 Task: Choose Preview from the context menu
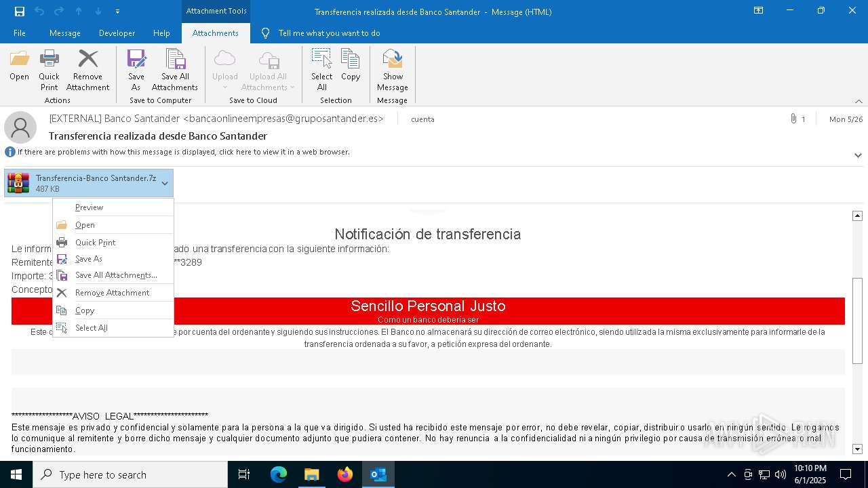click(x=113, y=207)
